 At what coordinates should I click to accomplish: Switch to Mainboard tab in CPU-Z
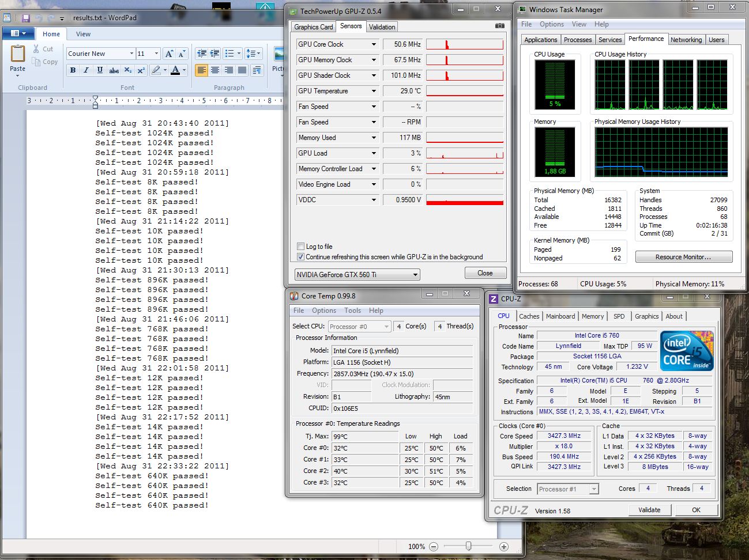click(x=560, y=316)
